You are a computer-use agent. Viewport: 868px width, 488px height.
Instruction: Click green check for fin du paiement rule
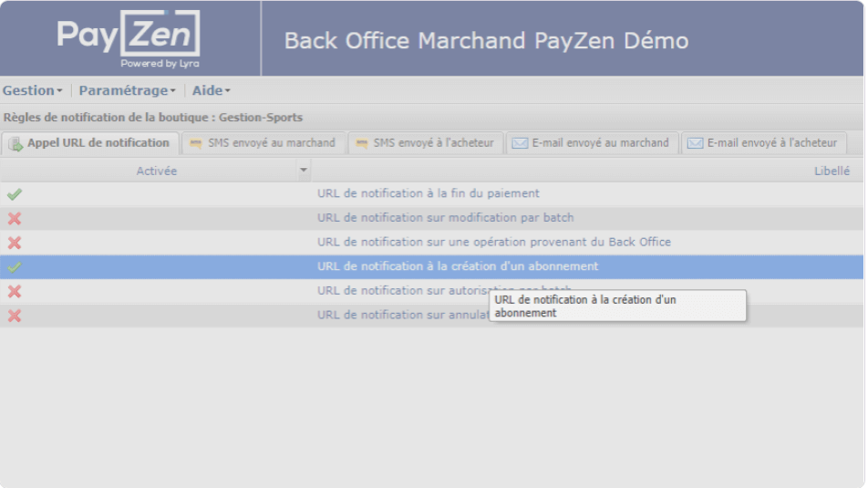15,194
